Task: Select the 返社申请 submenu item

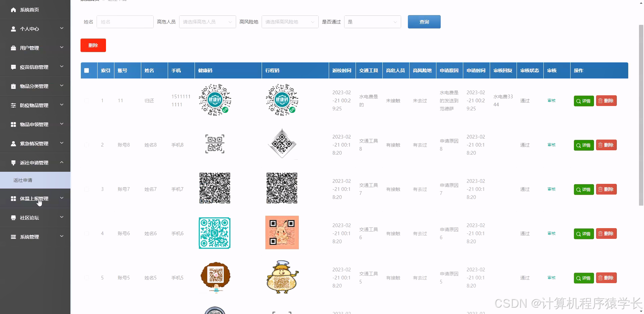Action: (x=23, y=180)
